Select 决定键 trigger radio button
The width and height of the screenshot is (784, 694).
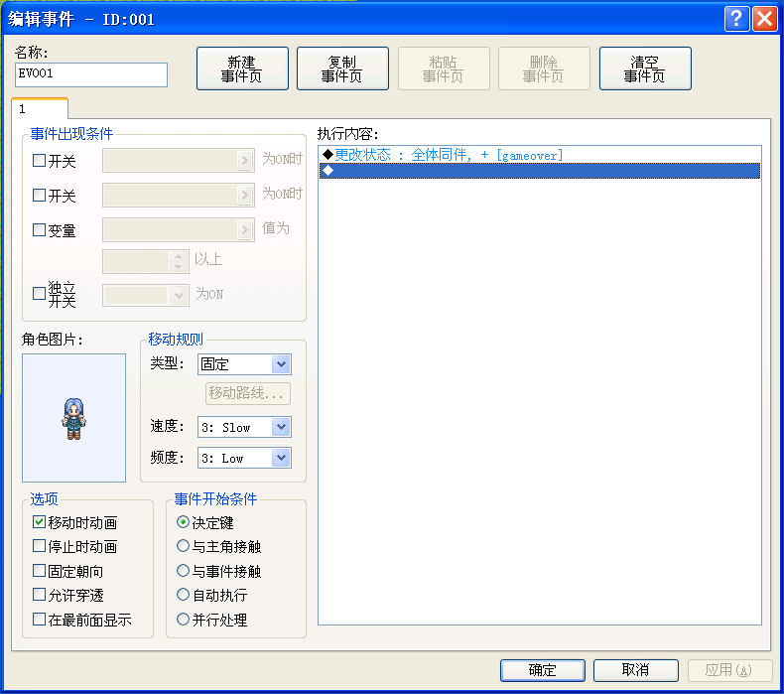tap(183, 522)
